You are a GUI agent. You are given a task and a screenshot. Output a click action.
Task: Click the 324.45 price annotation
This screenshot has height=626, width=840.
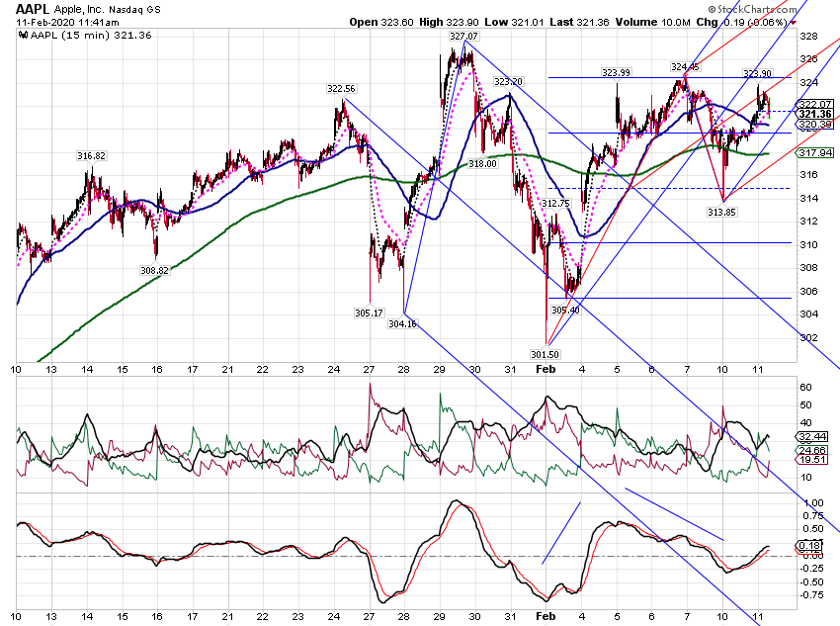[685, 67]
